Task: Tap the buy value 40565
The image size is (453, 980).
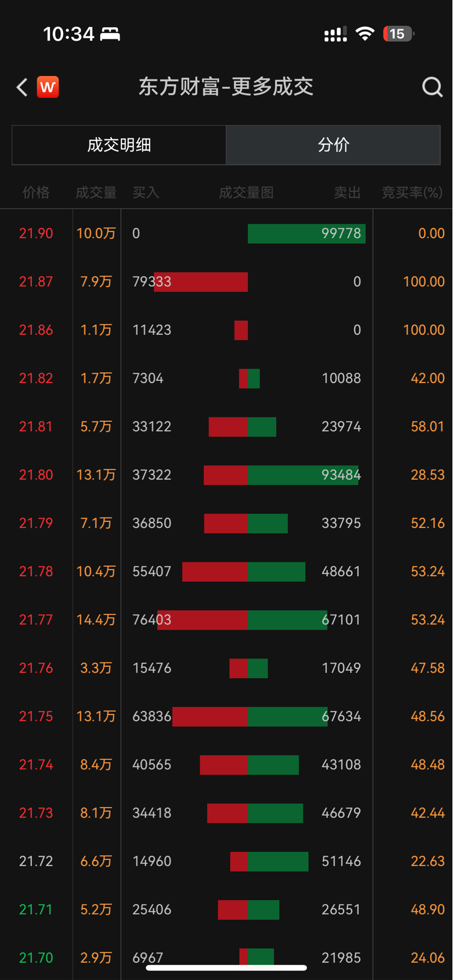Action: (x=152, y=765)
